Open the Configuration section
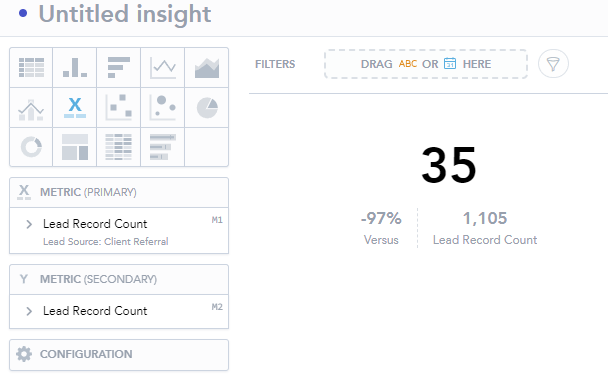 119,354
